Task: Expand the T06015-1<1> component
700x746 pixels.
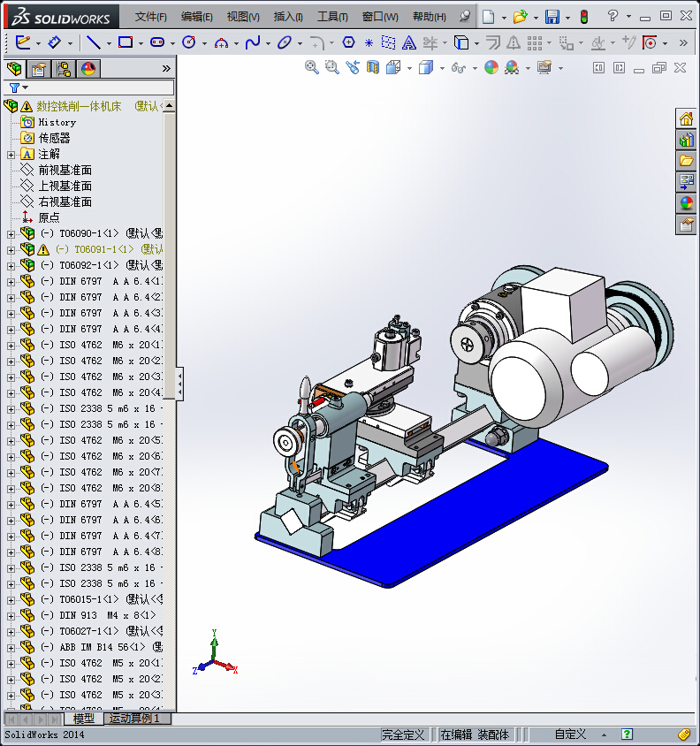Action: click(11, 600)
